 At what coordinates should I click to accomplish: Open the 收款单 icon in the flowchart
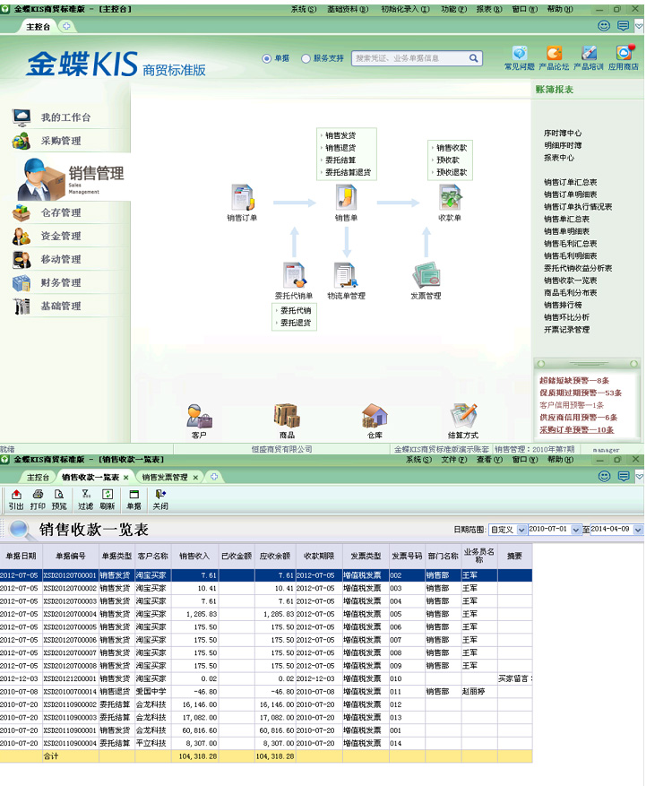click(450, 197)
